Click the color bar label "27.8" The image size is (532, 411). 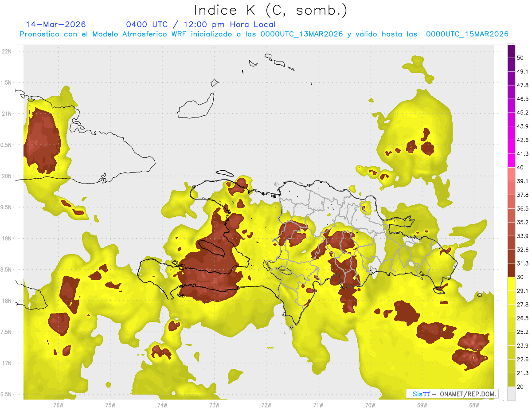coord(523,304)
